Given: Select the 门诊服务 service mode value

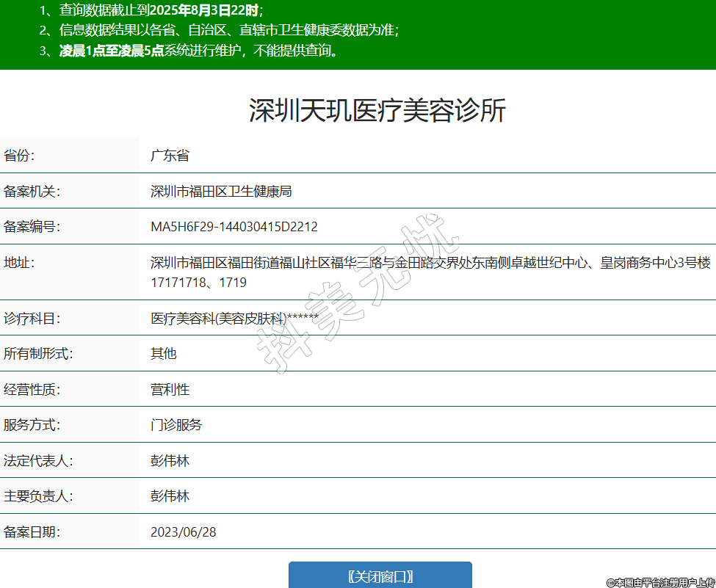Looking at the screenshot, I should coord(176,424).
